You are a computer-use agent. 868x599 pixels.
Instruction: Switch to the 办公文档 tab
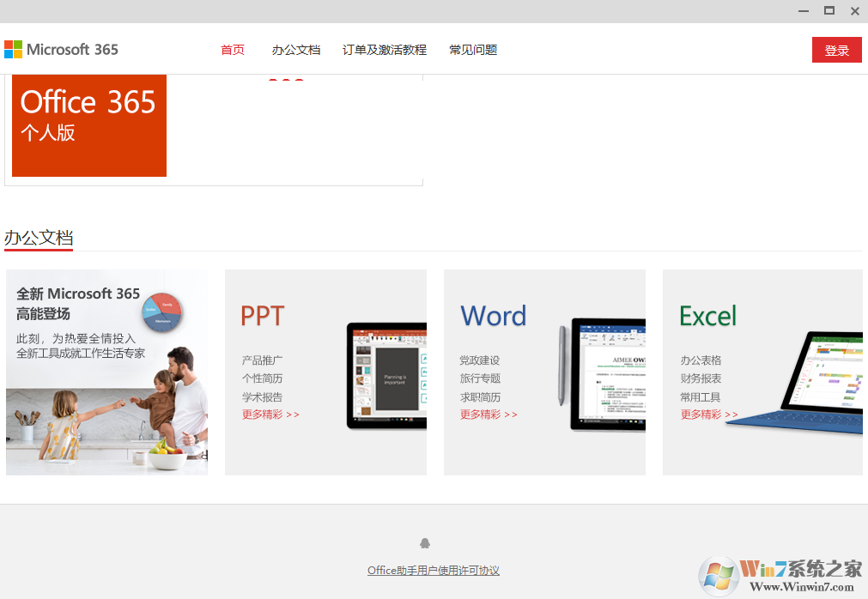click(x=296, y=50)
